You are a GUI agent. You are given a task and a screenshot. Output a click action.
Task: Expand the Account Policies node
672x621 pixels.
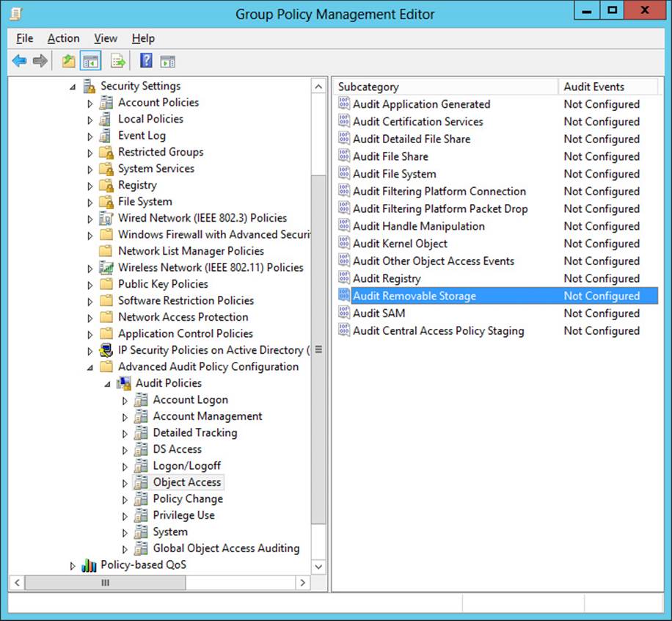pyautogui.click(x=90, y=103)
